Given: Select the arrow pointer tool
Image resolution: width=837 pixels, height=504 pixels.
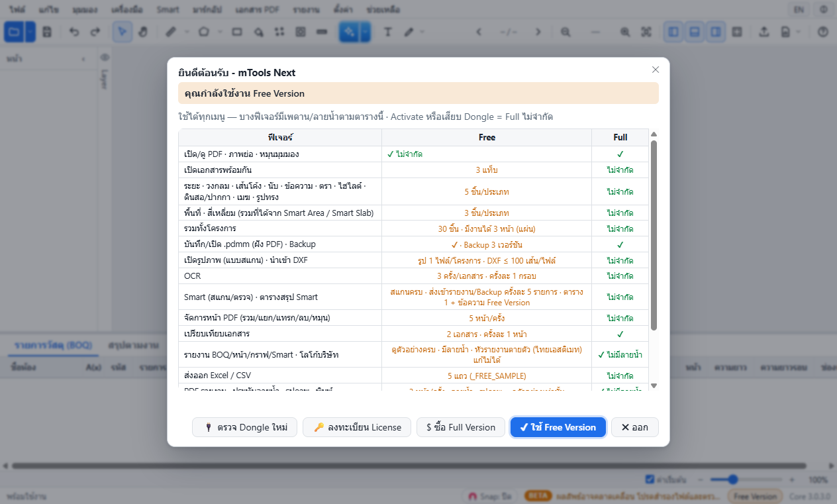Looking at the screenshot, I should point(122,32).
